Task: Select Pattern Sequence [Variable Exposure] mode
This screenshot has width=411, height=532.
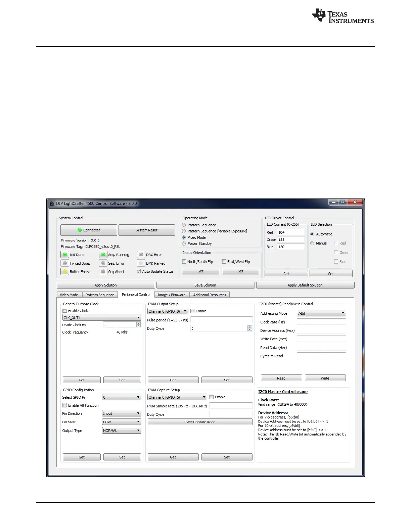Action: tap(184, 231)
